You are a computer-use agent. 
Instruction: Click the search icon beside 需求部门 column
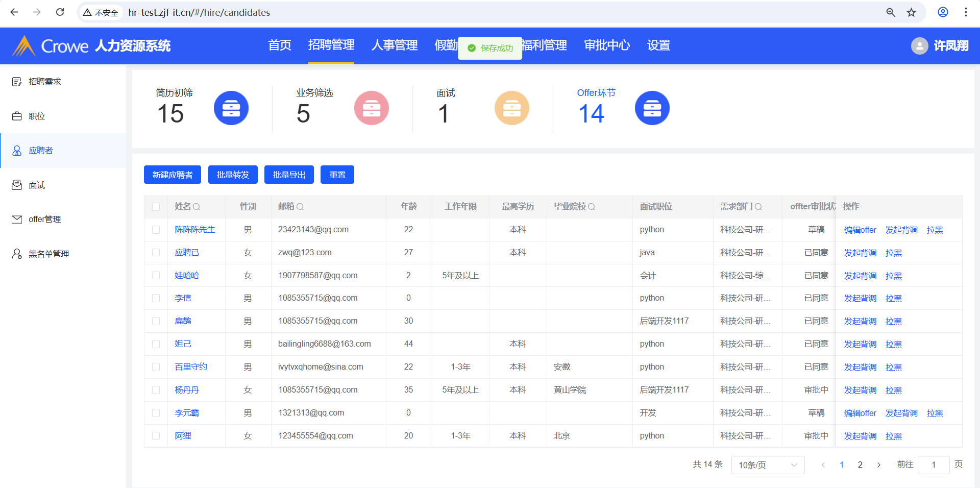(758, 207)
